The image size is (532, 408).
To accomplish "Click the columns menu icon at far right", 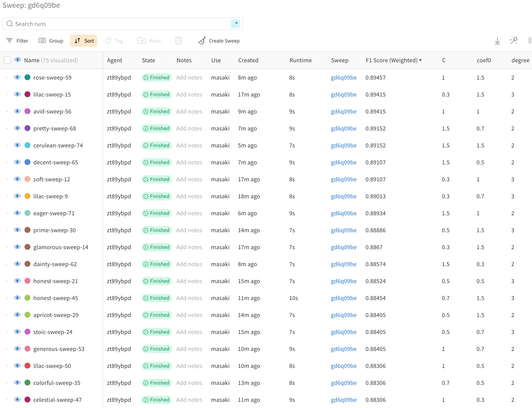I will click(529, 41).
